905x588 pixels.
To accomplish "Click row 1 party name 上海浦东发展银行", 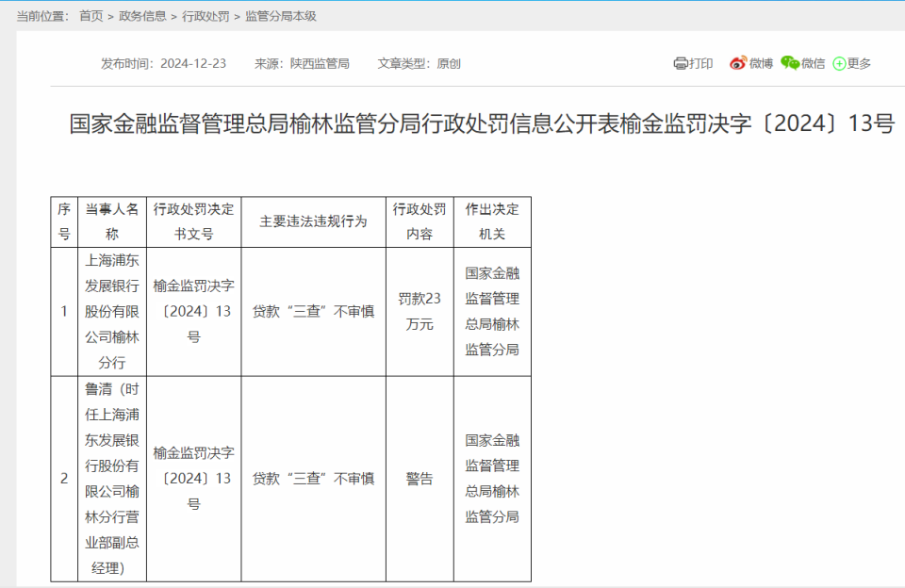I will tap(112, 312).
